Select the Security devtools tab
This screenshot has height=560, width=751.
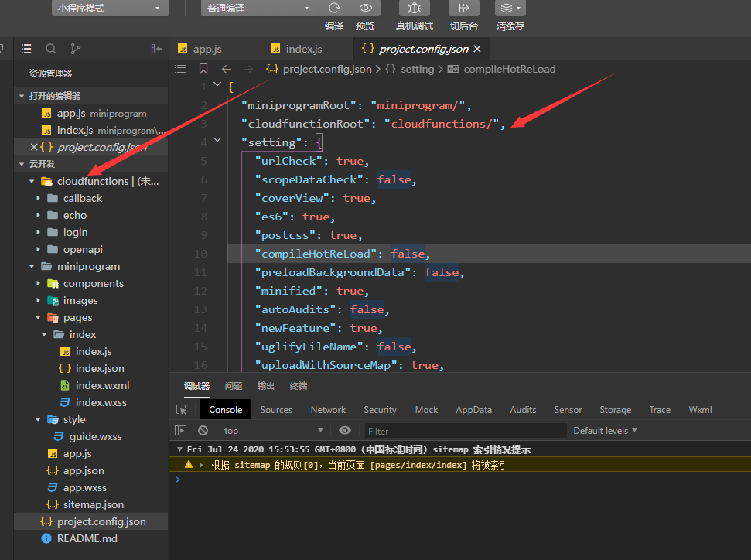coord(380,410)
